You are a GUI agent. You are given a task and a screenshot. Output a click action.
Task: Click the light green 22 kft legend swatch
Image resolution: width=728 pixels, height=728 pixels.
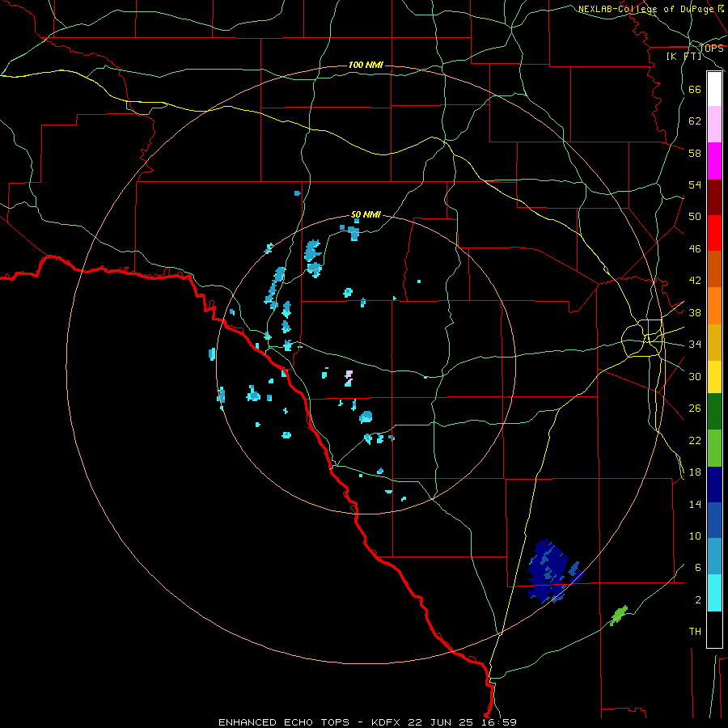click(714, 448)
